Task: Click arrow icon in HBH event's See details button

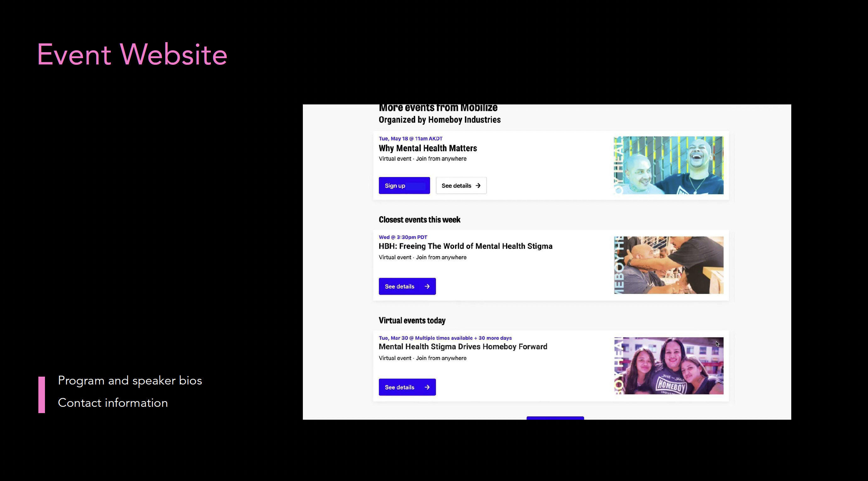Action: 427,286
